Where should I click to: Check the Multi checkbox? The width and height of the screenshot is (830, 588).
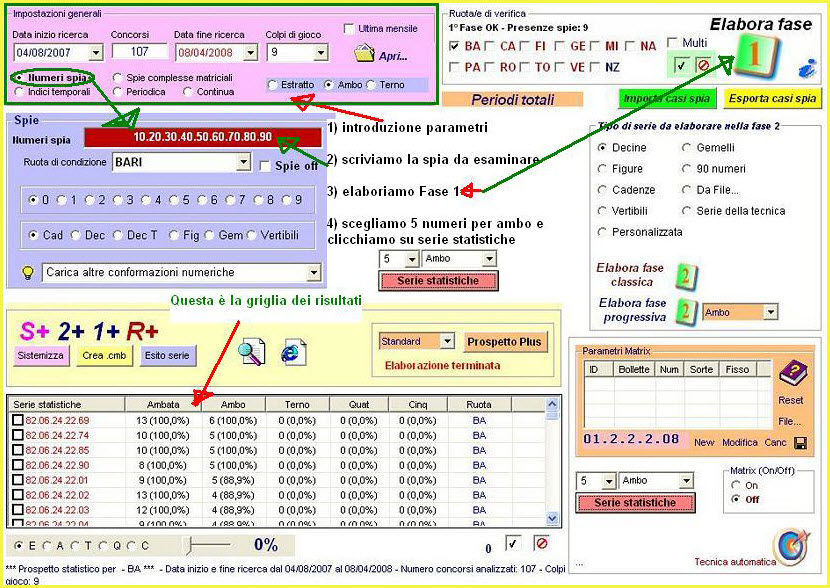click(x=673, y=42)
